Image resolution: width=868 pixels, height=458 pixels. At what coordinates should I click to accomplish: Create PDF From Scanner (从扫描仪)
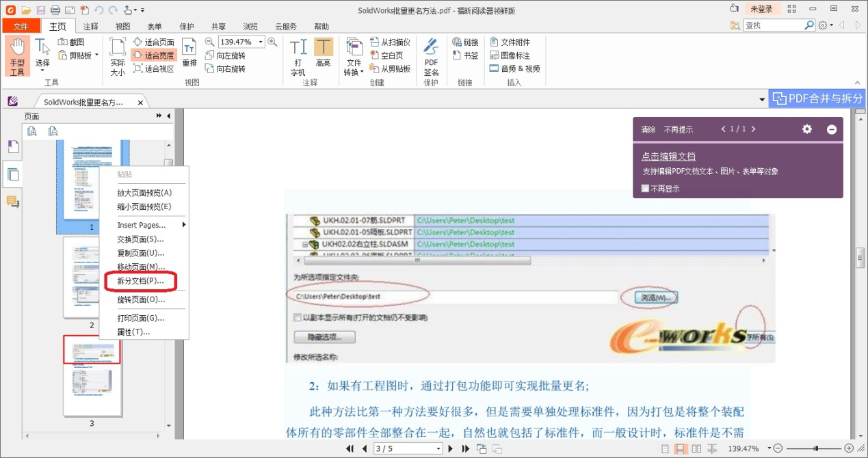[x=390, y=42]
